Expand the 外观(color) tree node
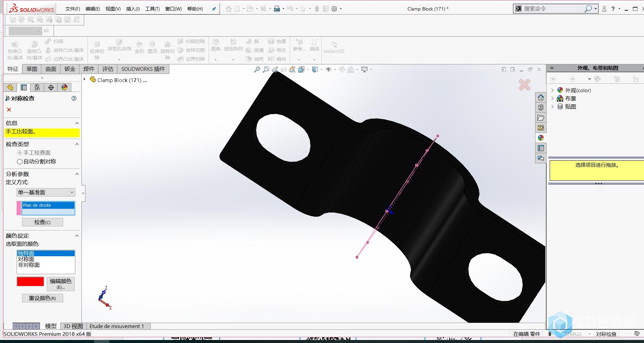 point(552,90)
